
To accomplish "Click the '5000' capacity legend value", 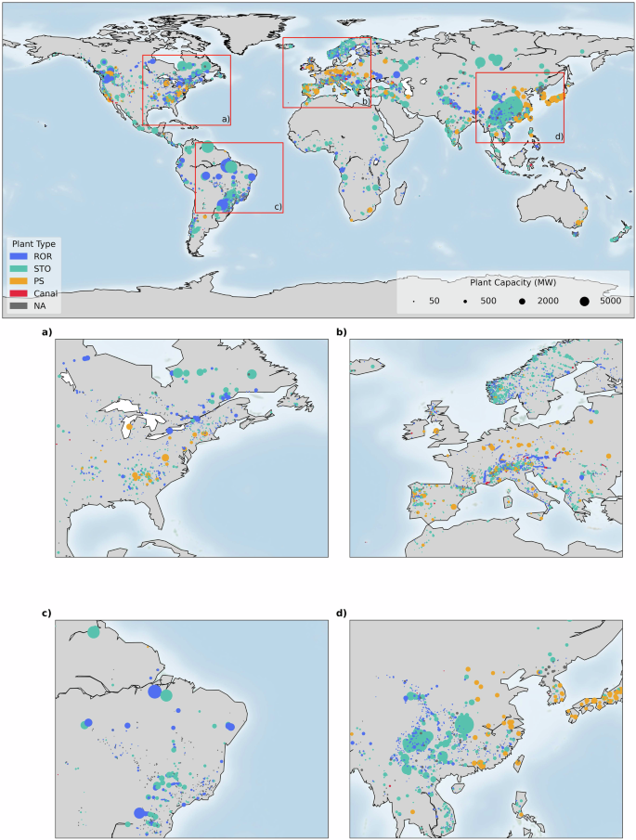I will tap(611, 301).
